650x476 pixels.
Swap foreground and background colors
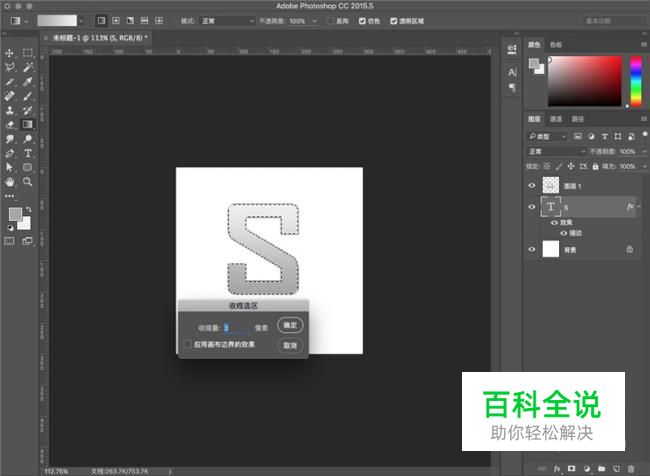coord(29,209)
